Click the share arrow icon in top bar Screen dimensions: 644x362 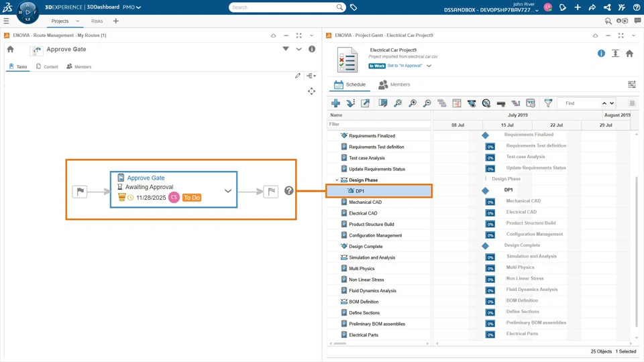click(x=592, y=7)
